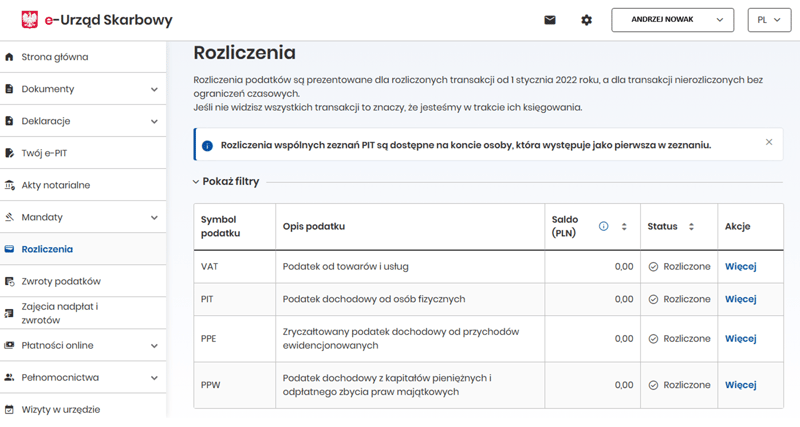The width and height of the screenshot is (800, 427).
Task: Expand the Płatności online chevron
Action: [x=154, y=346]
